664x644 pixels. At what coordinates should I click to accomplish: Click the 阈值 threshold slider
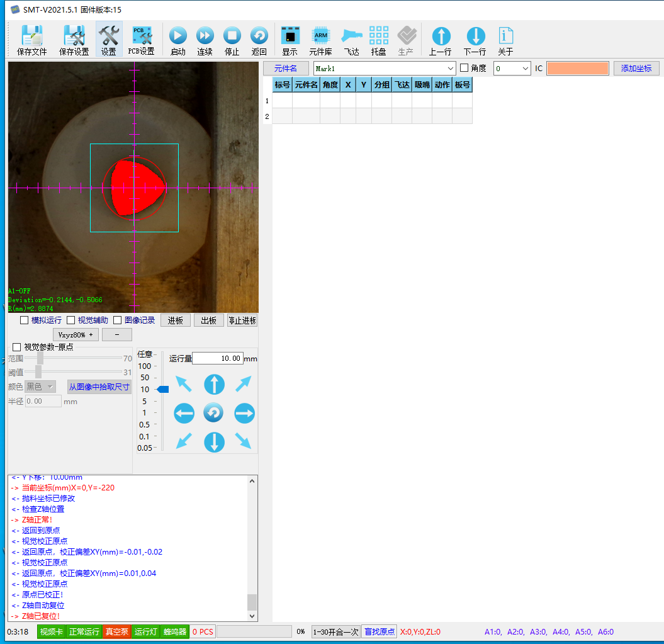tap(73, 372)
